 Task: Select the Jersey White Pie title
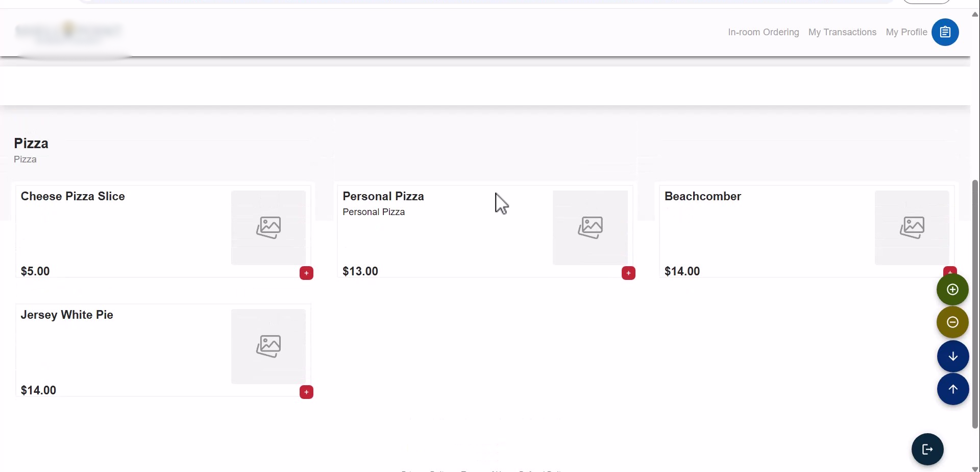[x=67, y=315]
